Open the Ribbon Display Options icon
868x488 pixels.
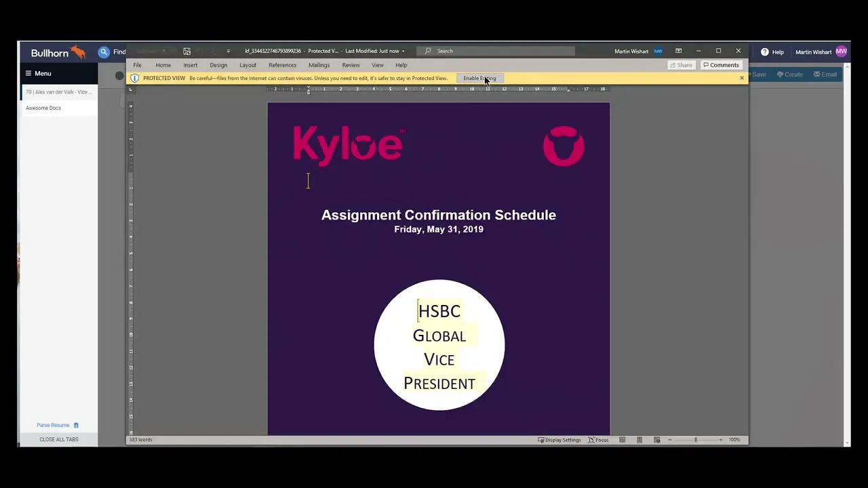tap(678, 51)
